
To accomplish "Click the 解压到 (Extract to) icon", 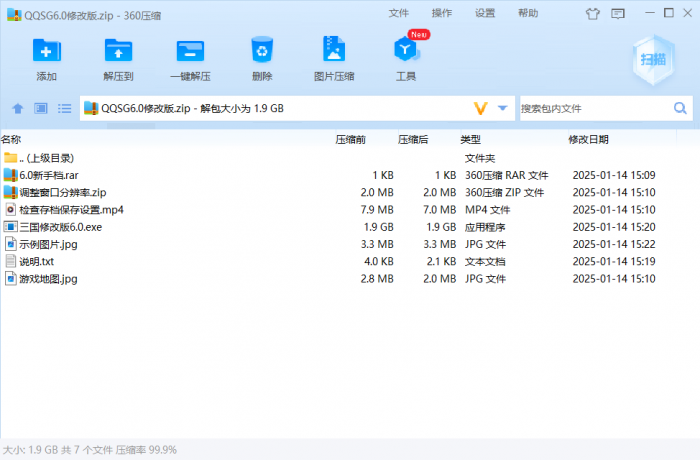I will [118, 51].
